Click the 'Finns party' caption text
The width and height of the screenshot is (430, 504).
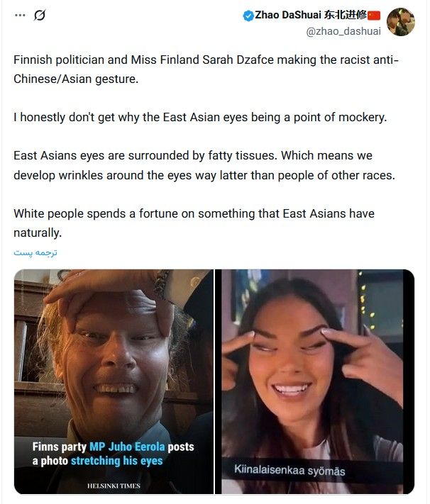point(59,447)
